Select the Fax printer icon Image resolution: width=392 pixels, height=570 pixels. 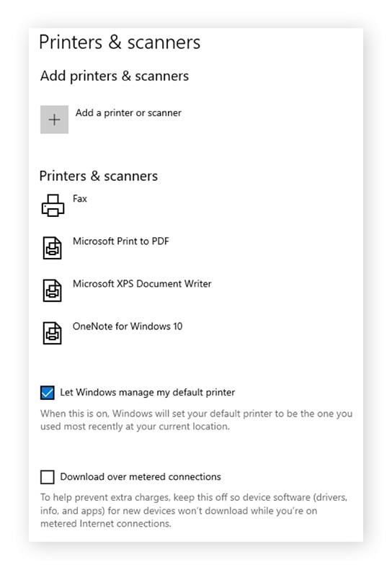pyautogui.click(x=53, y=205)
